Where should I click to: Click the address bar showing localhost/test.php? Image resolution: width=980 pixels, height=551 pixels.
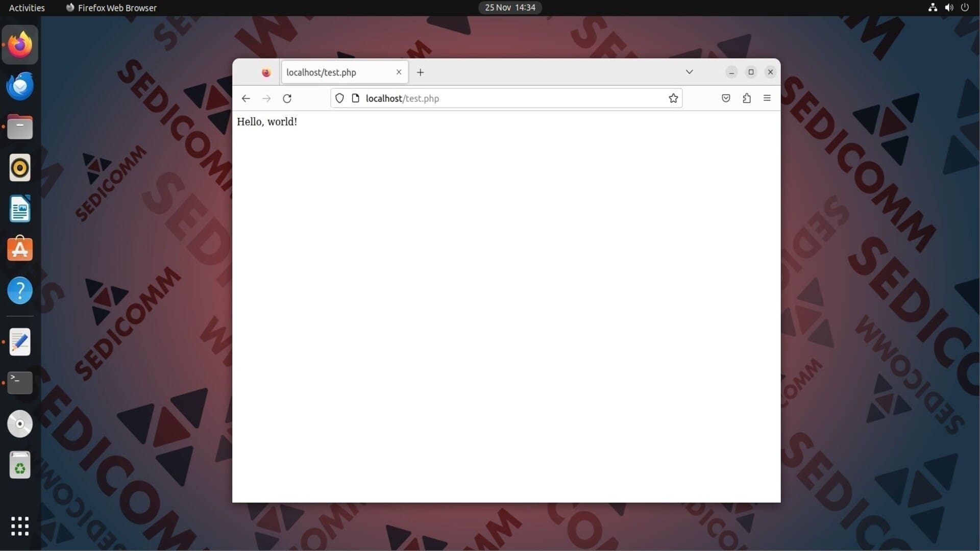506,98
